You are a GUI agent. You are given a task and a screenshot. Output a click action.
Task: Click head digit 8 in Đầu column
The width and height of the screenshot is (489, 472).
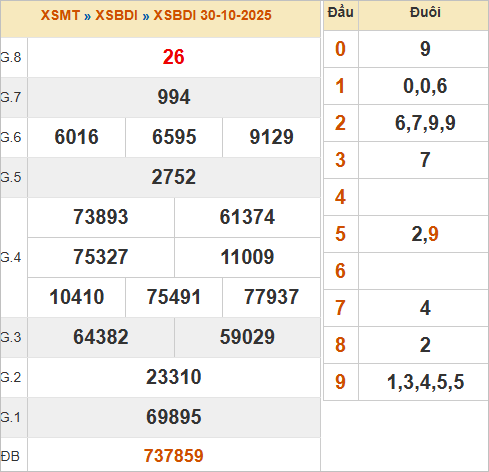(340, 345)
